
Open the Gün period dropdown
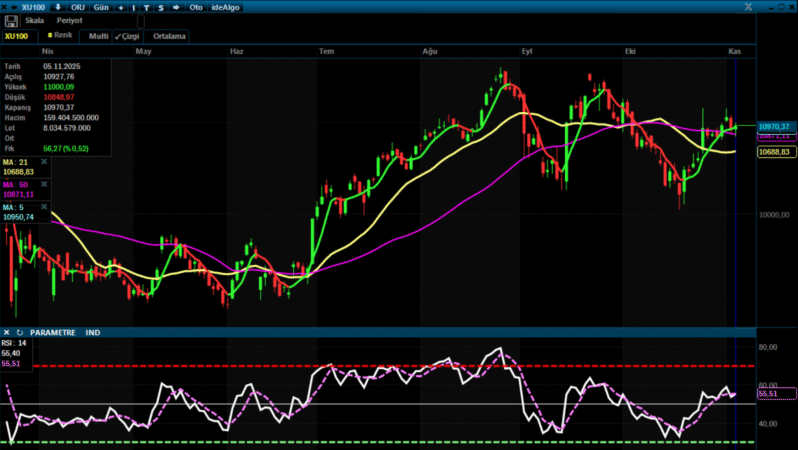click(101, 7)
